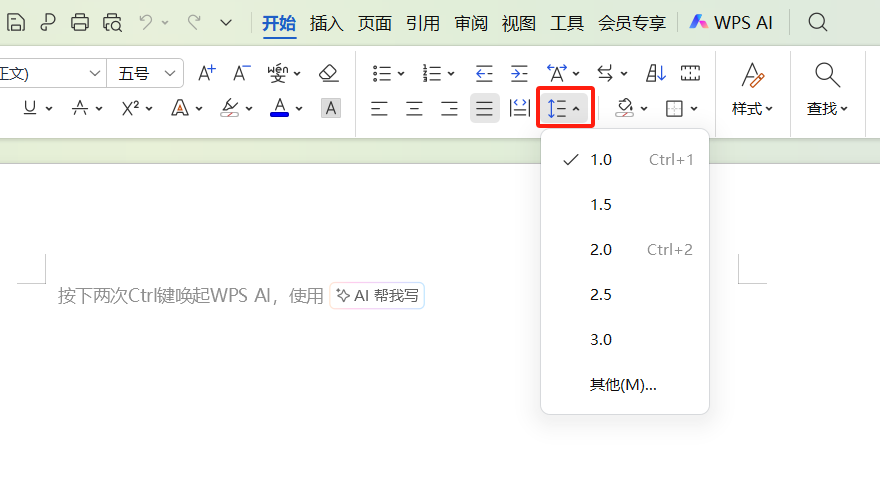Expand numbering style arrow
Screen dimensions: 880x482
coord(451,74)
